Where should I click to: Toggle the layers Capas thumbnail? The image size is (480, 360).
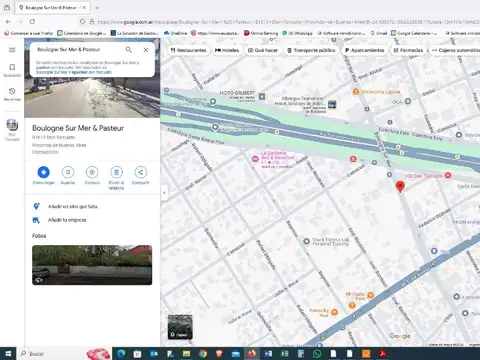click(x=180, y=327)
